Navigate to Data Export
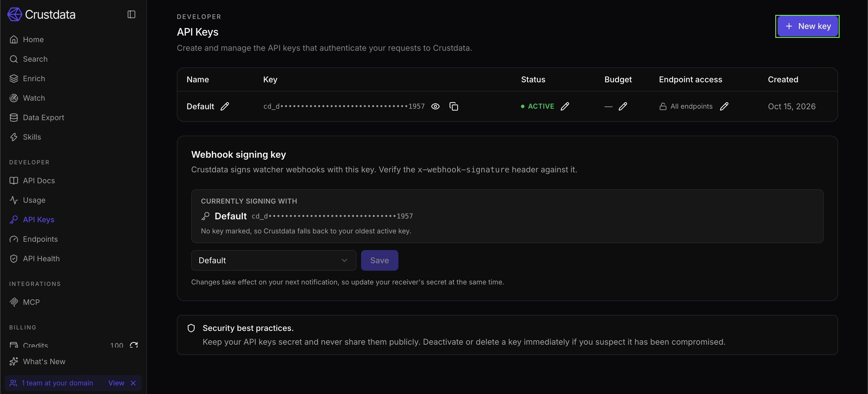Image resolution: width=868 pixels, height=394 pixels. click(x=43, y=118)
